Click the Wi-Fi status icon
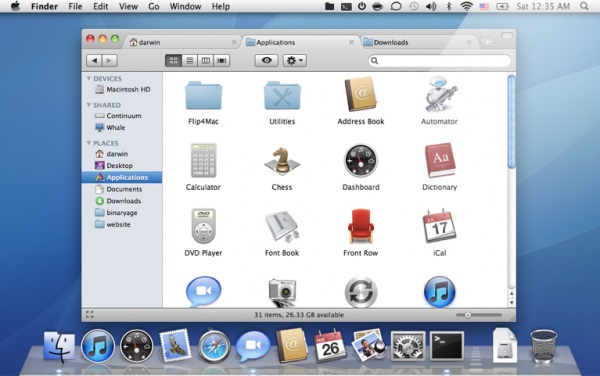 tap(466, 7)
